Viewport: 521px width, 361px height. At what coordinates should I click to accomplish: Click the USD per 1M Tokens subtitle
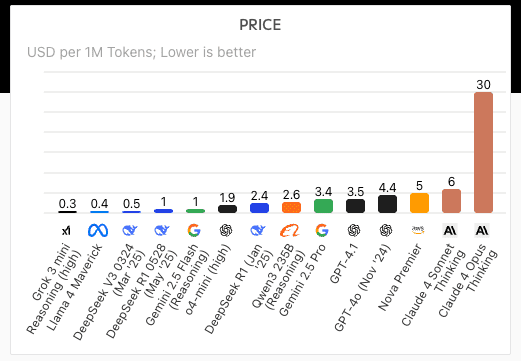[x=141, y=52]
